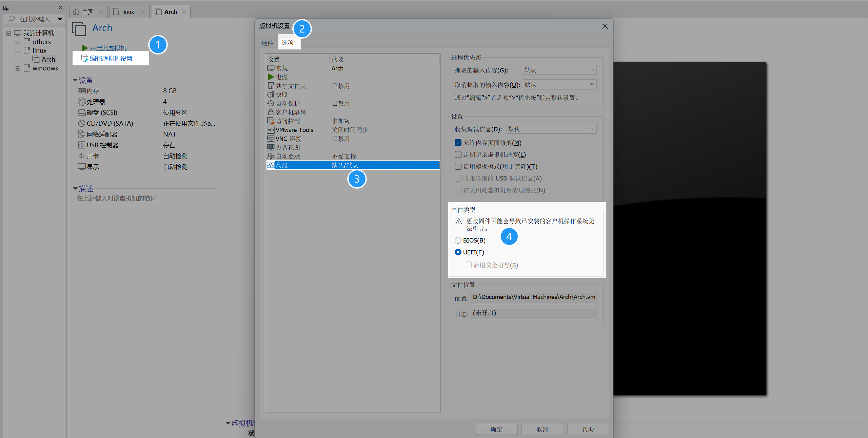Open the 抓取的输入内容 priority dropdown
The image size is (868, 438).
(x=559, y=70)
